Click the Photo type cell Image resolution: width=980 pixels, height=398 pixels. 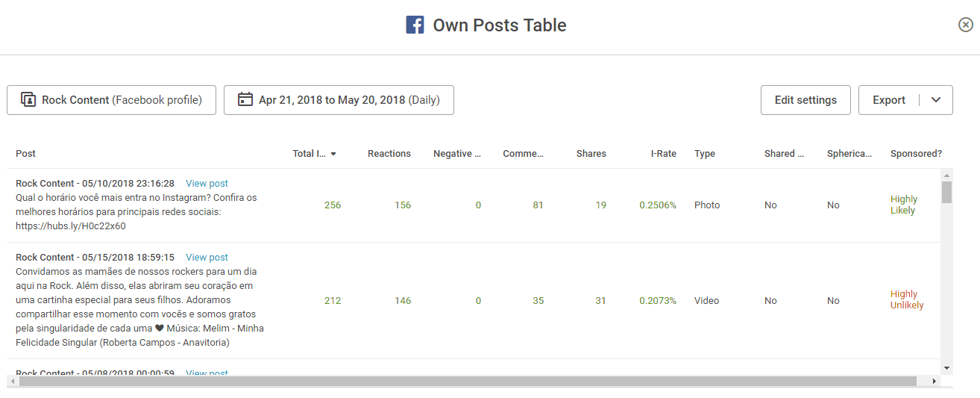pos(707,205)
